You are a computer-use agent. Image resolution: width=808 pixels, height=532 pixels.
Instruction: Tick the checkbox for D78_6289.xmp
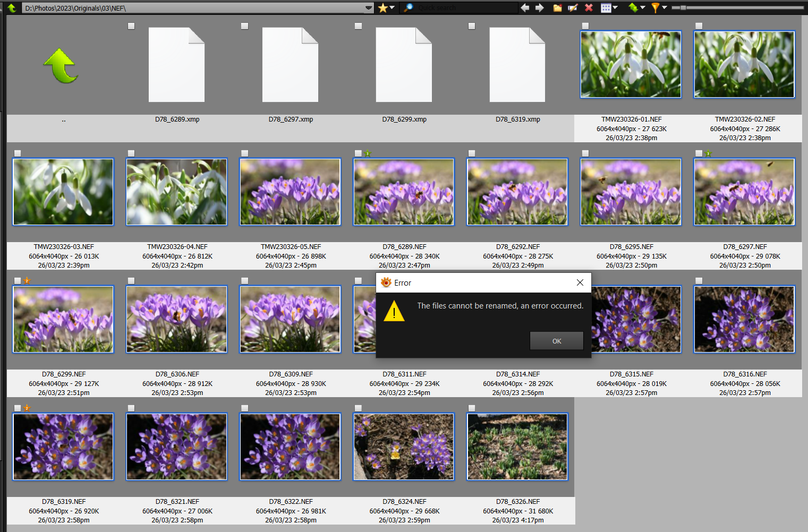(131, 26)
